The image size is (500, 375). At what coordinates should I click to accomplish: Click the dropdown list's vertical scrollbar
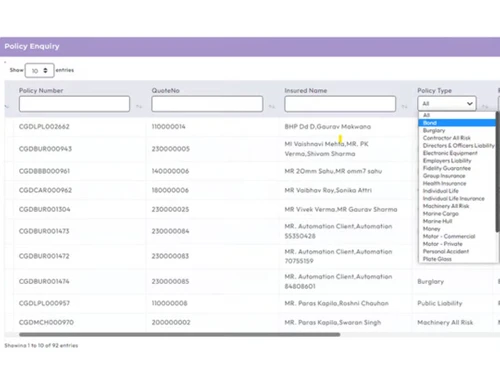click(498, 172)
